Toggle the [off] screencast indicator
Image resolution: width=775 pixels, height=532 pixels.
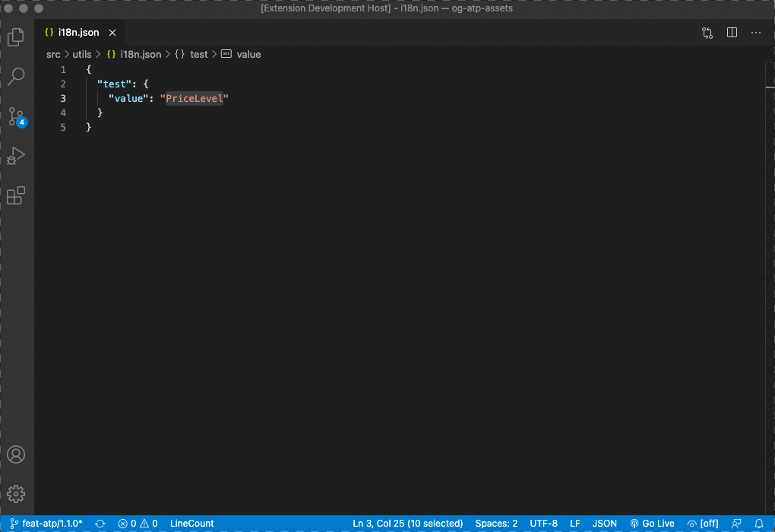coord(703,524)
